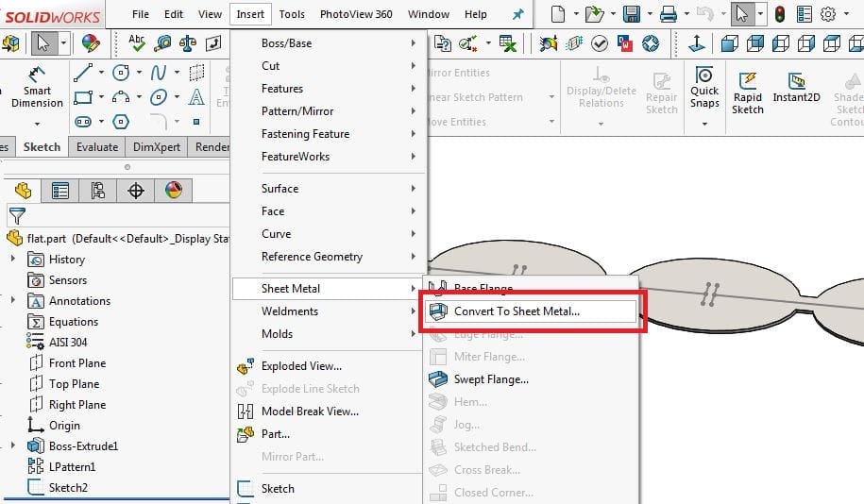Screen dimensions: 864x504
Task: Click the Rebuild traffic light icon
Action: click(x=780, y=14)
